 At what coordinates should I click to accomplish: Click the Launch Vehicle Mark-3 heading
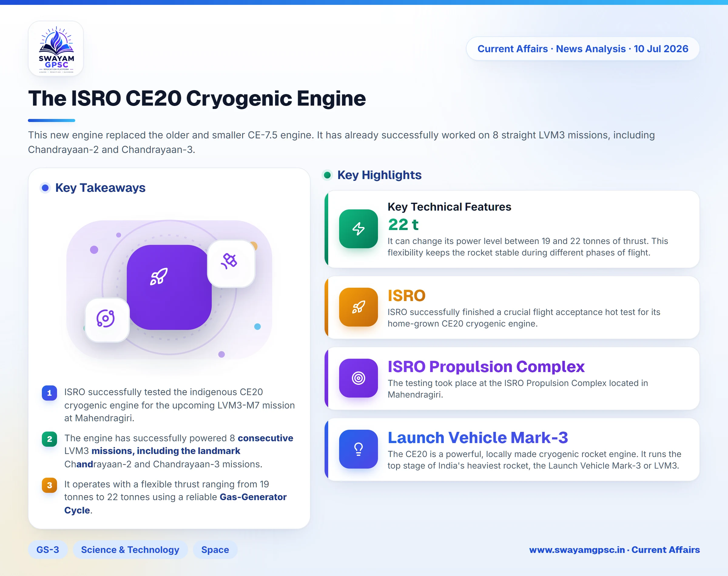click(x=478, y=437)
